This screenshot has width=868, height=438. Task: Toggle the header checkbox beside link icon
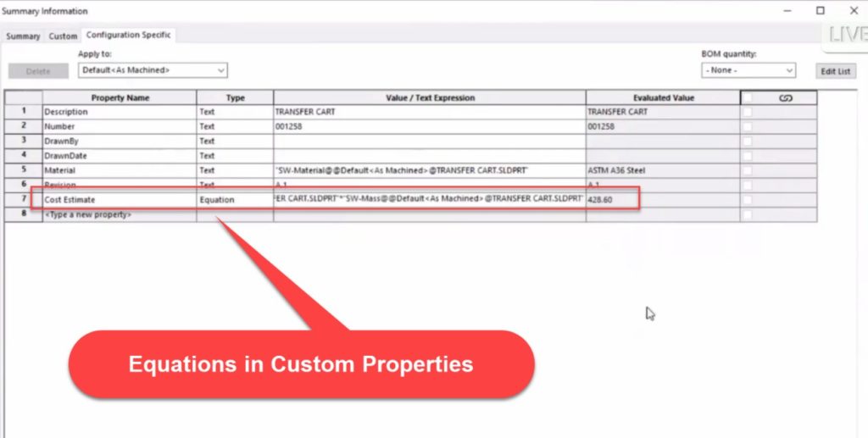tap(748, 98)
